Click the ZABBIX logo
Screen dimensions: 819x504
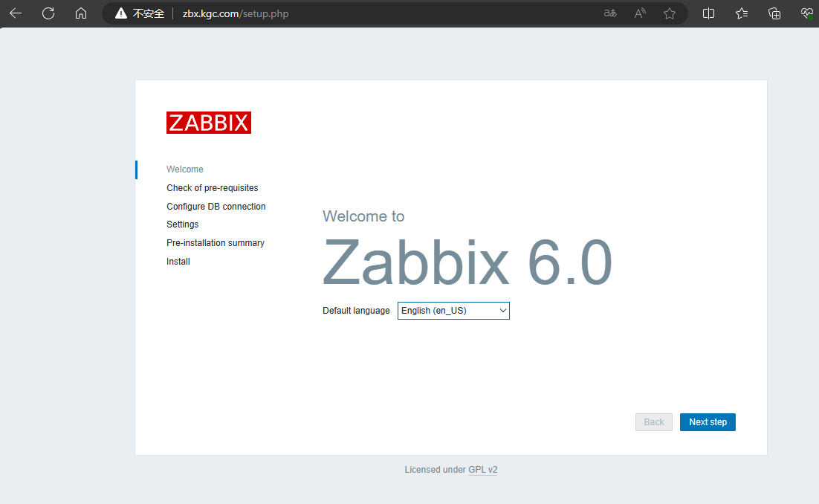tap(209, 123)
